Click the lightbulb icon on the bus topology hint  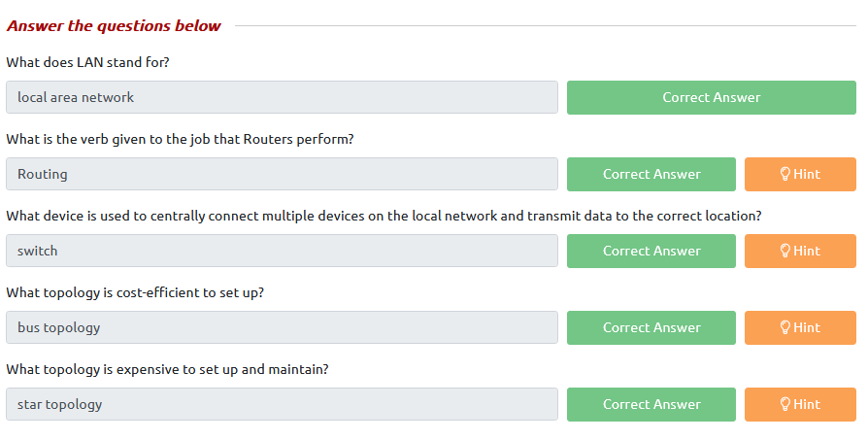(785, 327)
